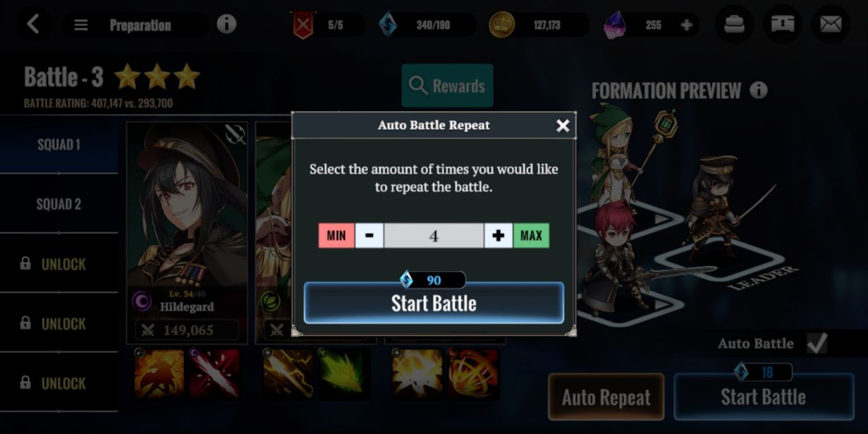Decrease the repeat count by one
Screen dimensions: 868x434
369,235
